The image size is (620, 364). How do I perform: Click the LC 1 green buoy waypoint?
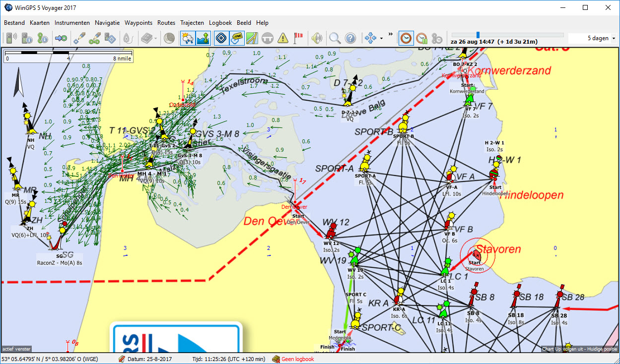[446, 268]
